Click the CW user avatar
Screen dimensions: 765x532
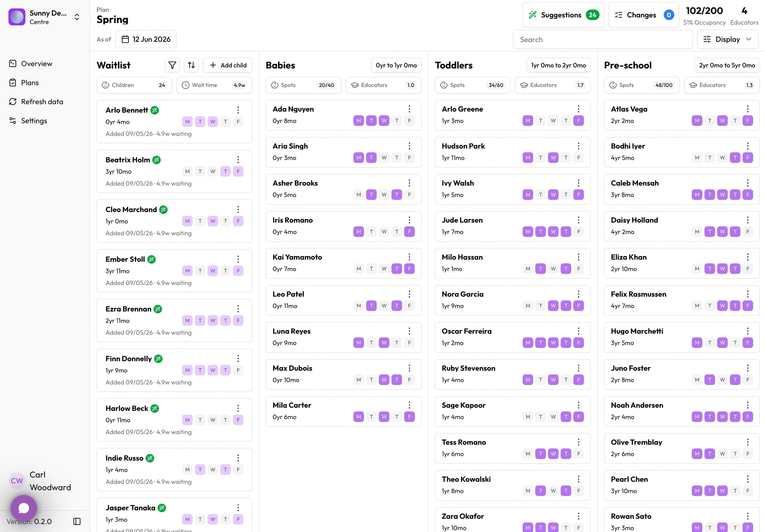[x=17, y=481]
